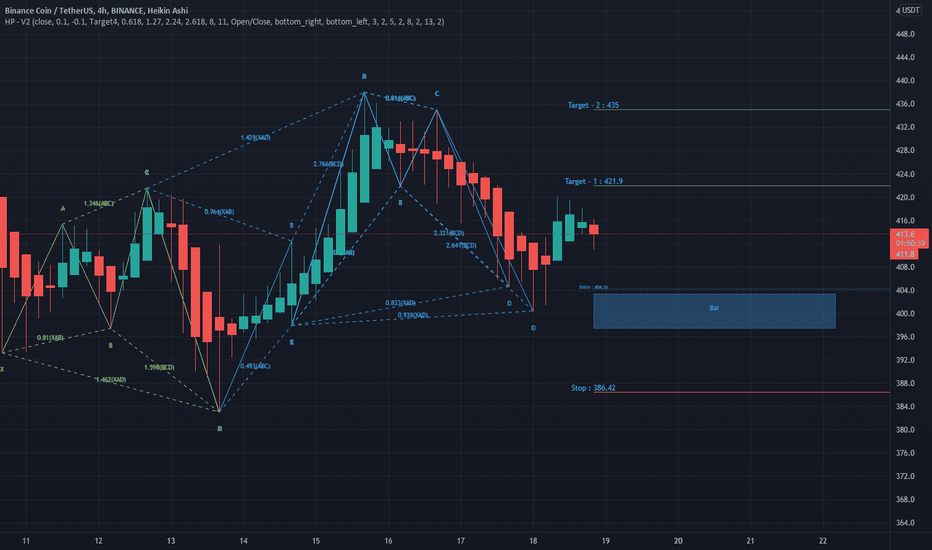Screen dimensions: 932x550
Task: Select the 0.764(XAB) ratio label
Action: 219,212
